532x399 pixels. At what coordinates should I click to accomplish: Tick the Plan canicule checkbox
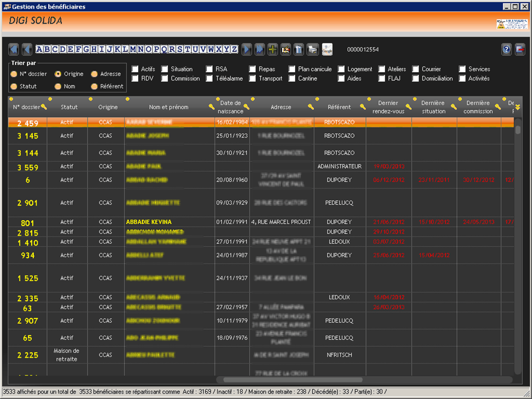click(292, 69)
